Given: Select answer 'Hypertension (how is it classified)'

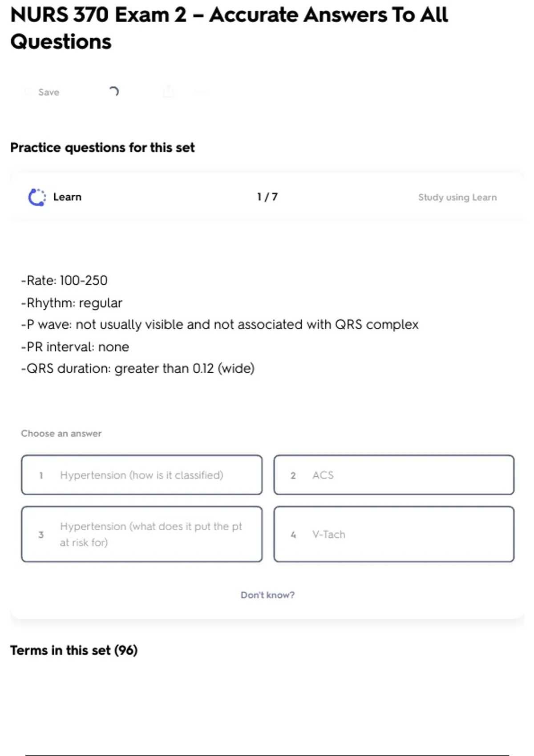Looking at the screenshot, I should point(142,475).
